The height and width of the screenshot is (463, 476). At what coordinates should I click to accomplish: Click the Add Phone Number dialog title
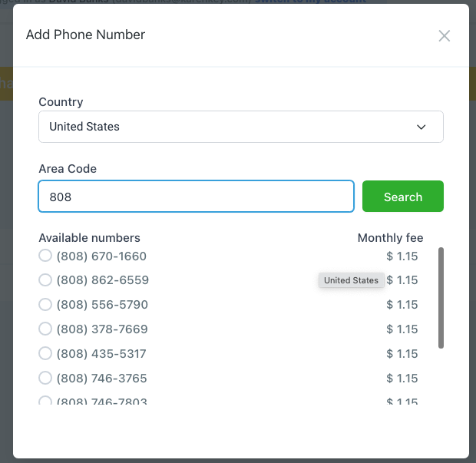point(85,35)
